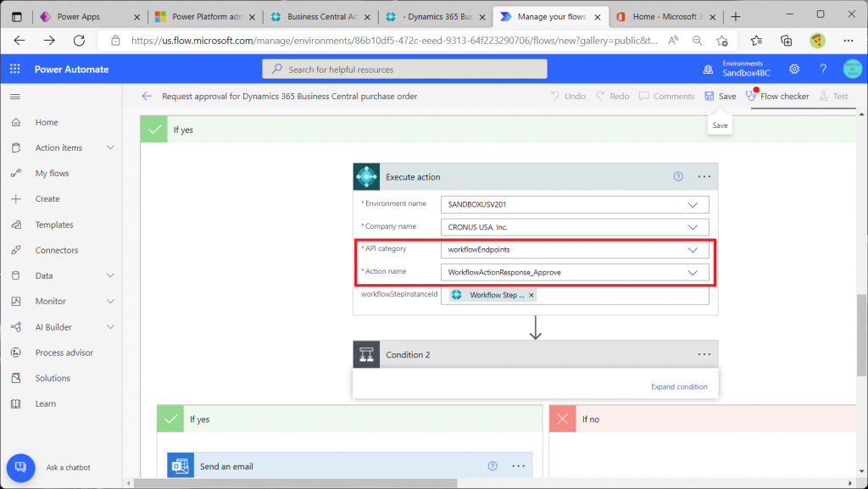
Task: Click the browser zoom out magnifier icon
Action: click(x=697, y=41)
